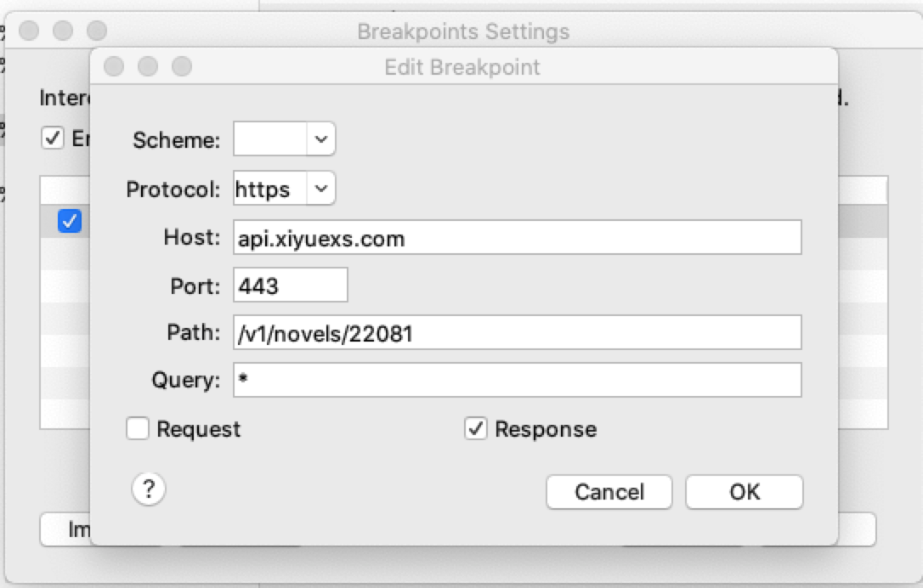Image resolution: width=923 pixels, height=588 pixels.
Task: Minimize the Edit Breakpoint dialog
Action: 148,66
